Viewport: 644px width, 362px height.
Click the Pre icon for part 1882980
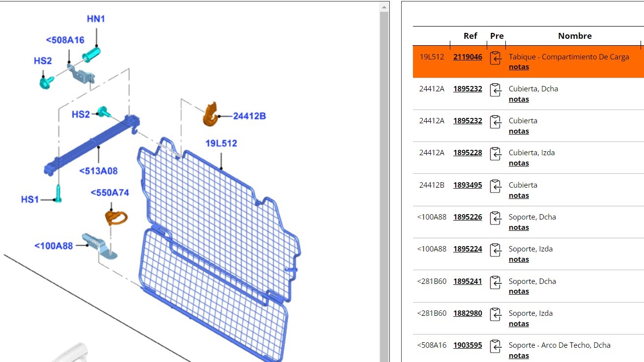[496, 314]
